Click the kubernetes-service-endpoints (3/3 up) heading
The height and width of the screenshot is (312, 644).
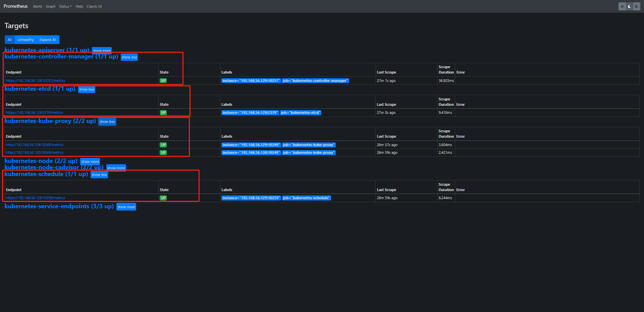pos(59,206)
